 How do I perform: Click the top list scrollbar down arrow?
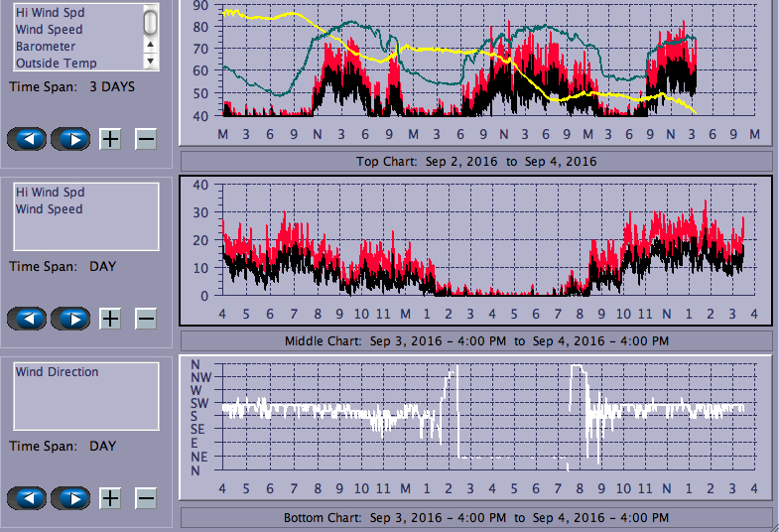pos(151,62)
